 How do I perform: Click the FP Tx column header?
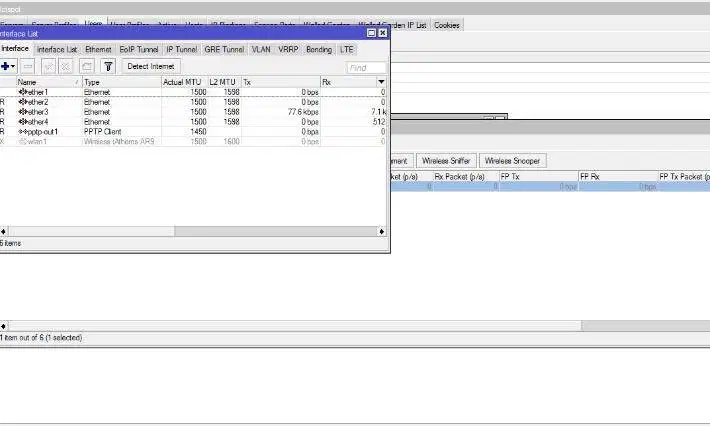(x=538, y=177)
